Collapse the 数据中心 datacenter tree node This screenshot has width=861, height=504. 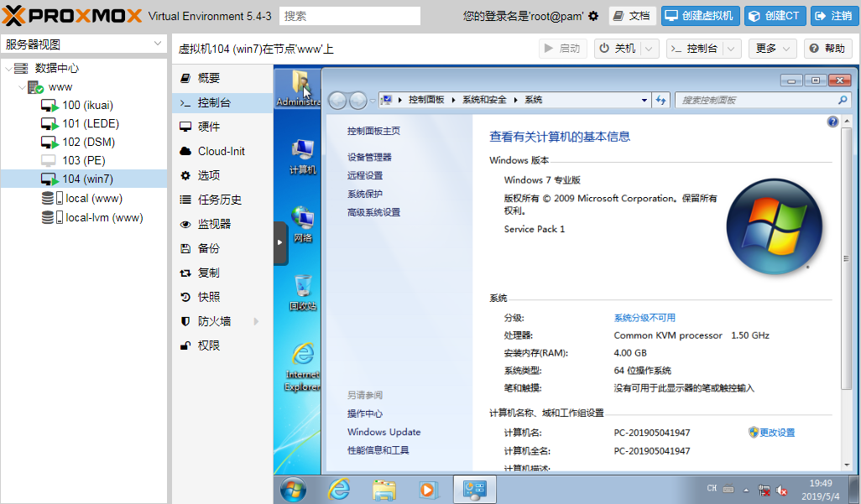point(8,69)
